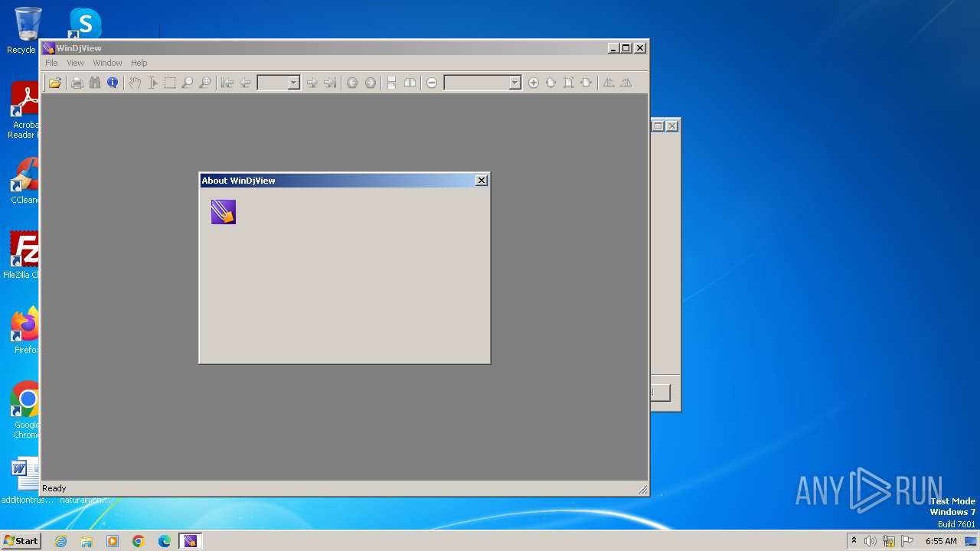Open the File menu

point(51,63)
